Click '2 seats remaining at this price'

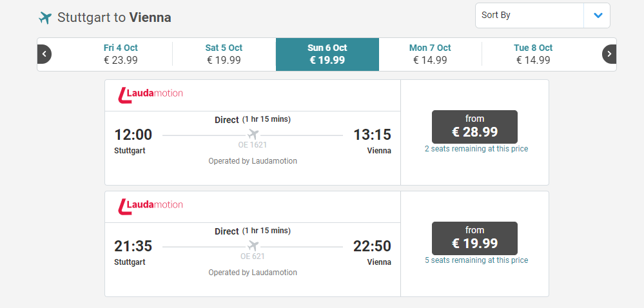(x=476, y=149)
